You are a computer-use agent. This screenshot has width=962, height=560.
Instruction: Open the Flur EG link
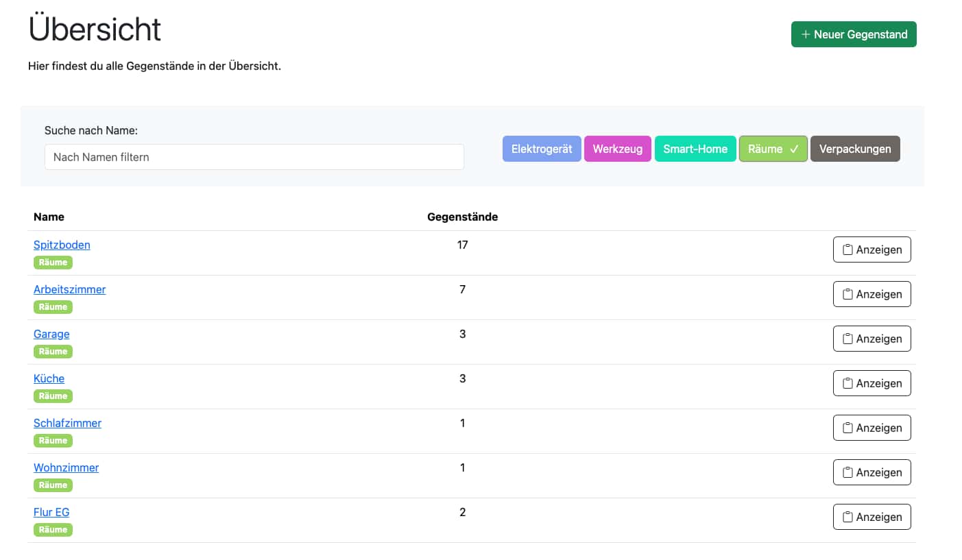pyautogui.click(x=51, y=512)
